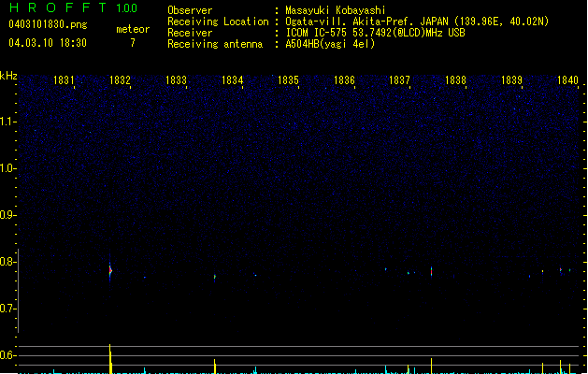The width and height of the screenshot is (588, 374).
Task: Click the meteor echo between 1833 and 1834
Action: coord(214,277)
